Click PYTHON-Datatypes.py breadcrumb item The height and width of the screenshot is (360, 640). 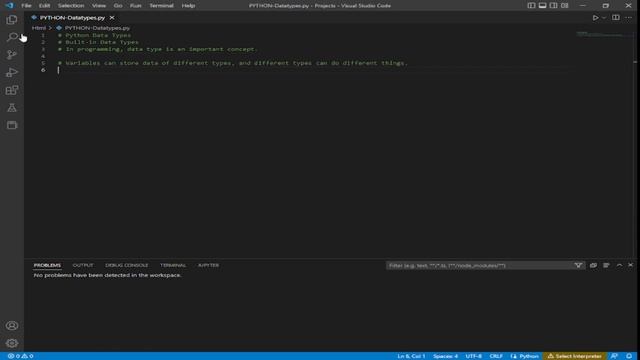(97, 28)
